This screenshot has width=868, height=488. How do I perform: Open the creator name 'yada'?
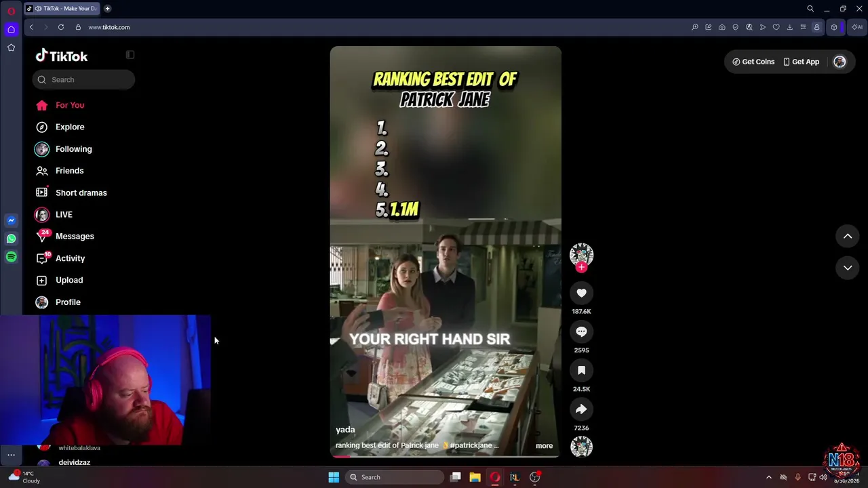click(345, 430)
